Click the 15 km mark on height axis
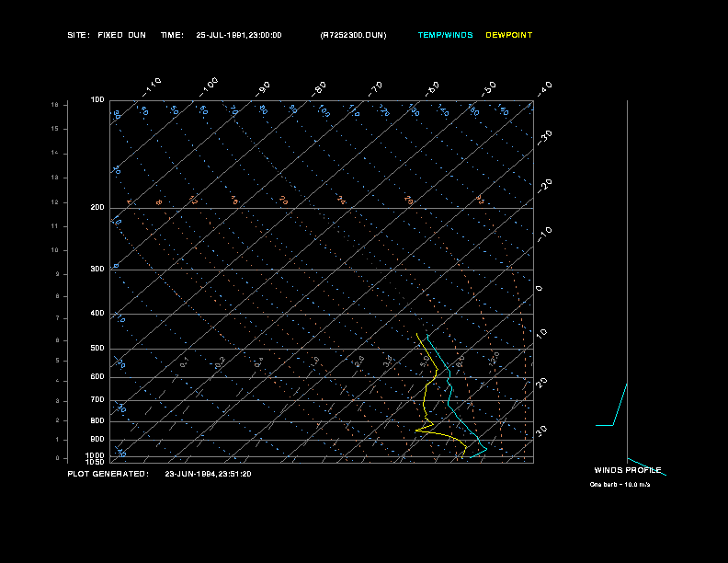Viewport: 728px width, 563px height. pyautogui.click(x=55, y=129)
